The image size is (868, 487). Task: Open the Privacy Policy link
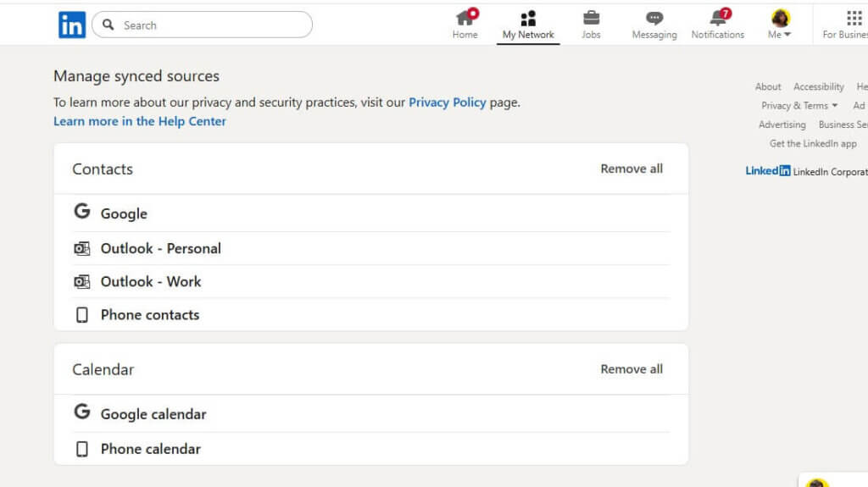448,102
